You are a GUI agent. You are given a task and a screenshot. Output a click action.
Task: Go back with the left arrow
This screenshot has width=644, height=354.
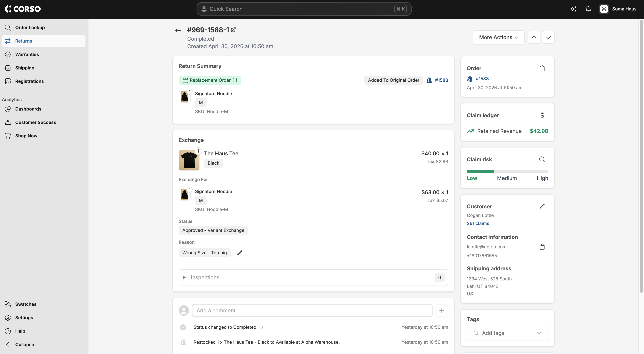178,30
